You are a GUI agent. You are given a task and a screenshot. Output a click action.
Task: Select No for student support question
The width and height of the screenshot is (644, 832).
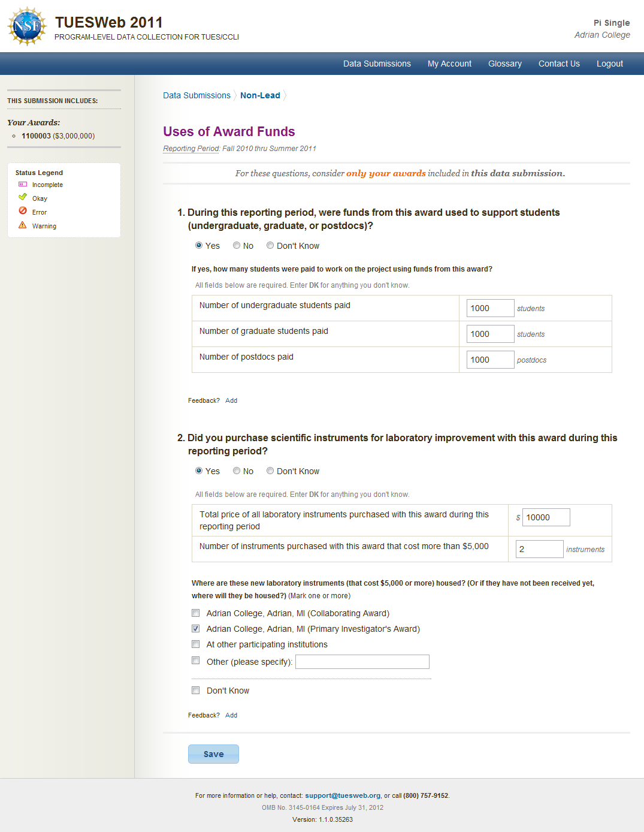click(x=237, y=245)
